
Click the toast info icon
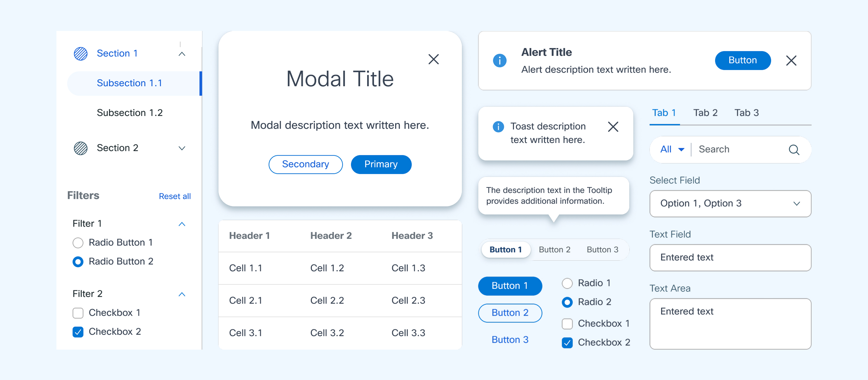click(x=498, y=127)
